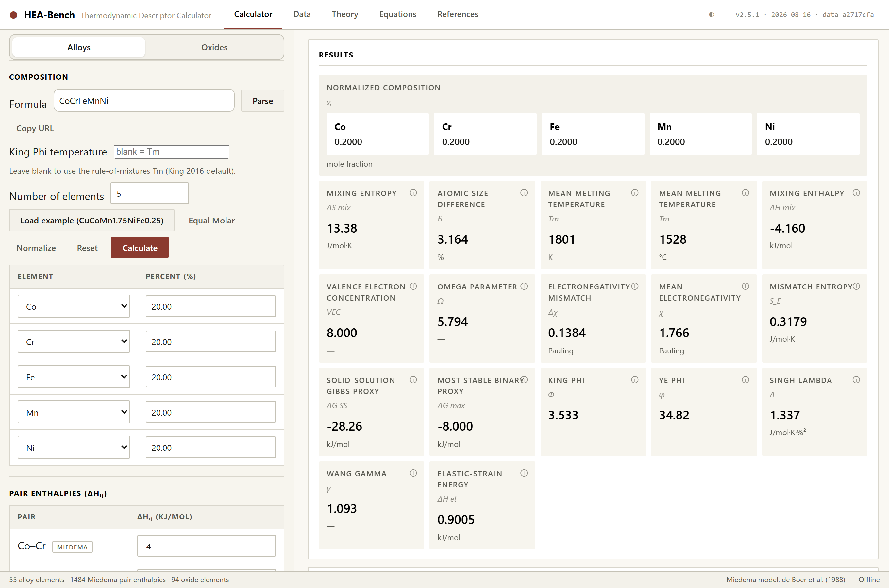
Task: Edit the Mn percent field
Action: click(210, 412)
